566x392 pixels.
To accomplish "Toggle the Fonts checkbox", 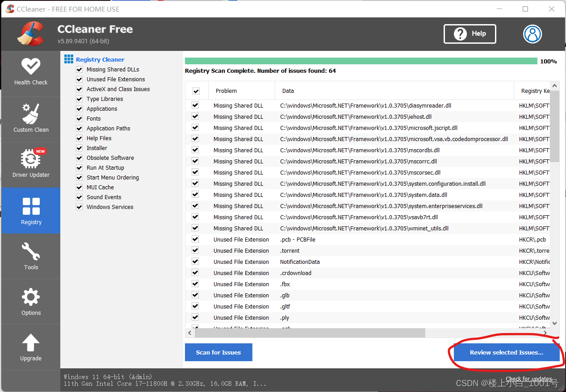I will click(80, 119).
